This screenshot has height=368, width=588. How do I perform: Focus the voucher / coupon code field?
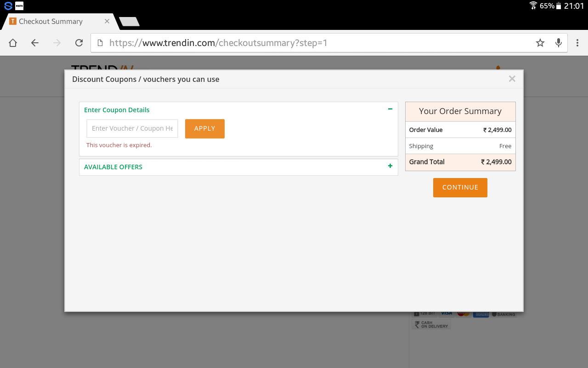pos(132,128)
